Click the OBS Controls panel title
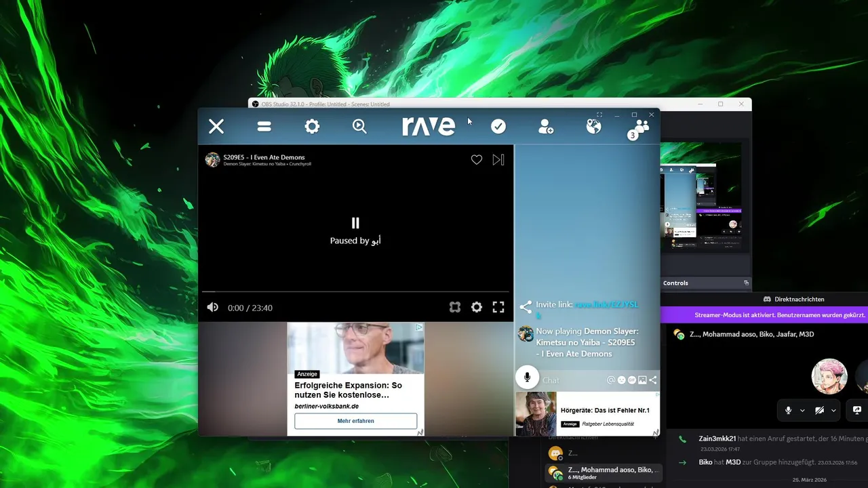Image resolution: width=868 pixels, height=488 pixels. [x=675, y=283]
